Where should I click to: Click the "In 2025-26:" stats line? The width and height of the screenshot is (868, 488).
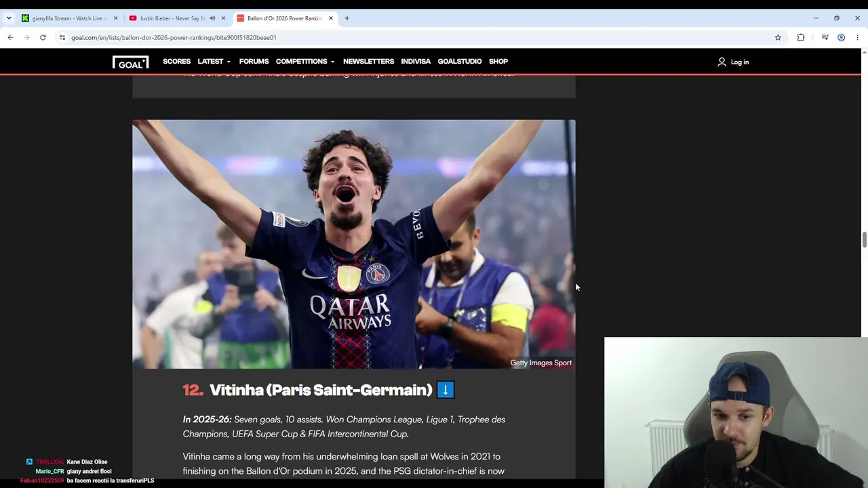(x=344, y=426)
